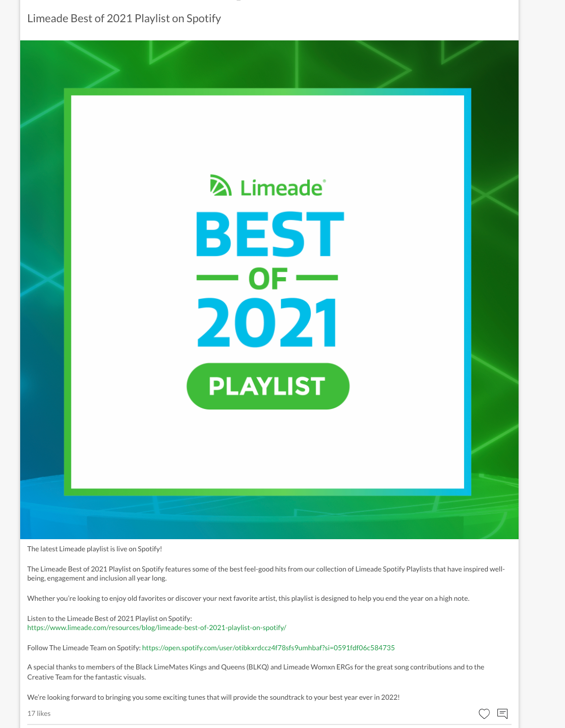Click the 17 likes count

tap(39, 713)
